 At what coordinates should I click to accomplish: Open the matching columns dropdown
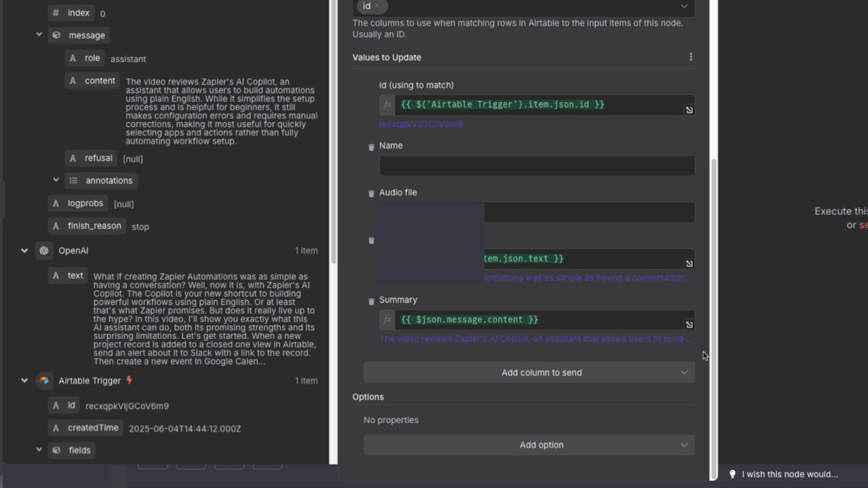pos(684,7)
